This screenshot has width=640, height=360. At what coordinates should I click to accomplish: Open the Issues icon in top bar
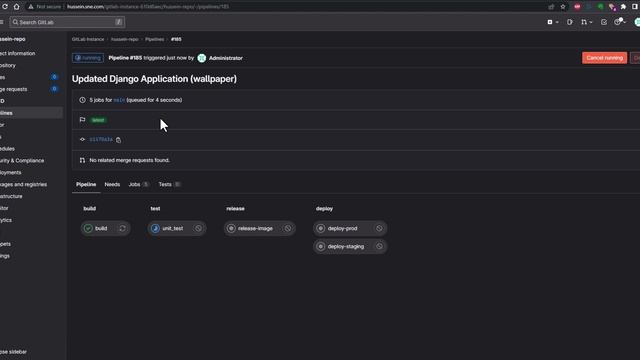570,22
